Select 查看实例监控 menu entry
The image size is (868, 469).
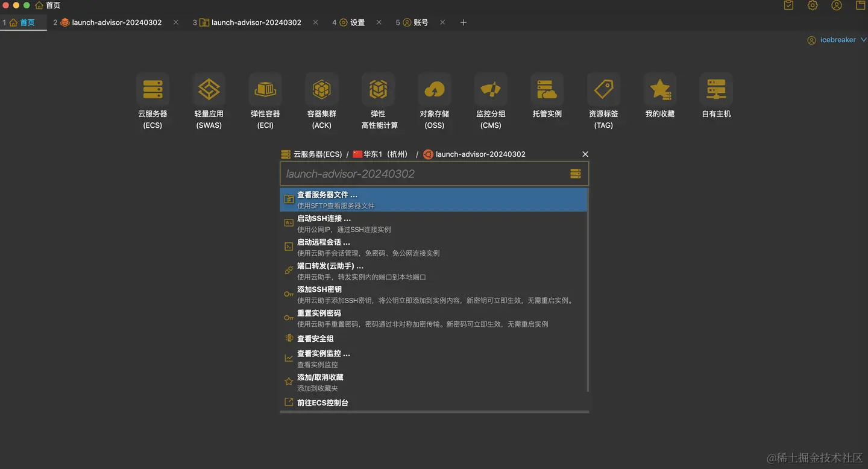pyautogui.click(x=433, y=359)
